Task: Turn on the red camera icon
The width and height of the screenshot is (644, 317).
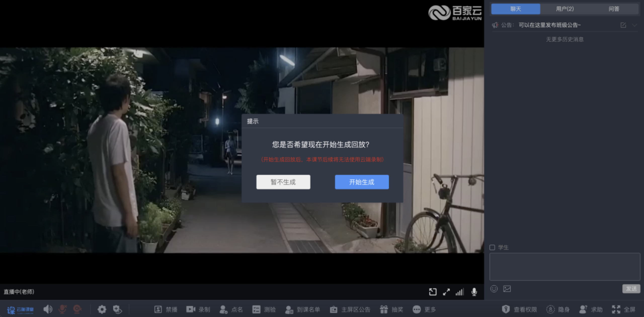Action: tap(77, 309)
